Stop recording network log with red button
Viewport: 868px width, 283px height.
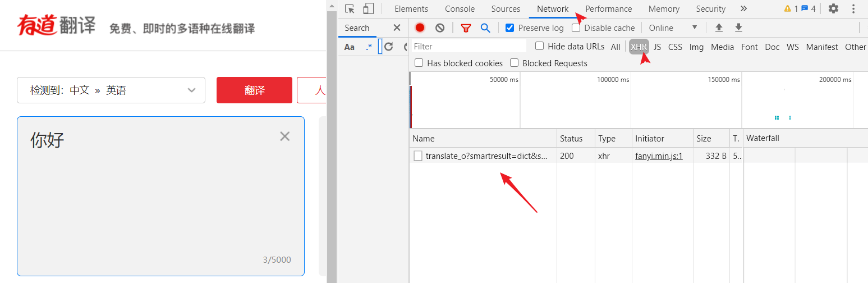pos(420,28)
